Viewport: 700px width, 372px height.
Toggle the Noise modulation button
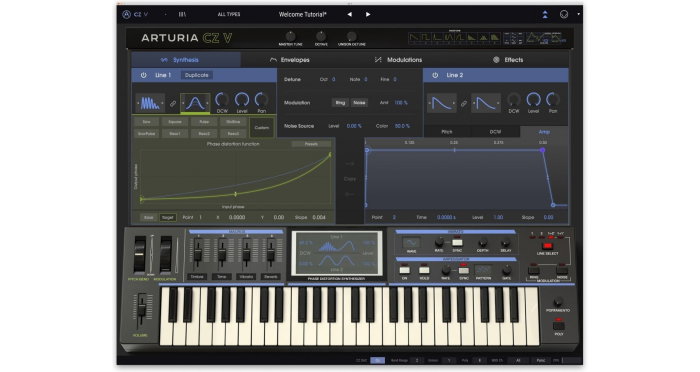click(359, 103)
